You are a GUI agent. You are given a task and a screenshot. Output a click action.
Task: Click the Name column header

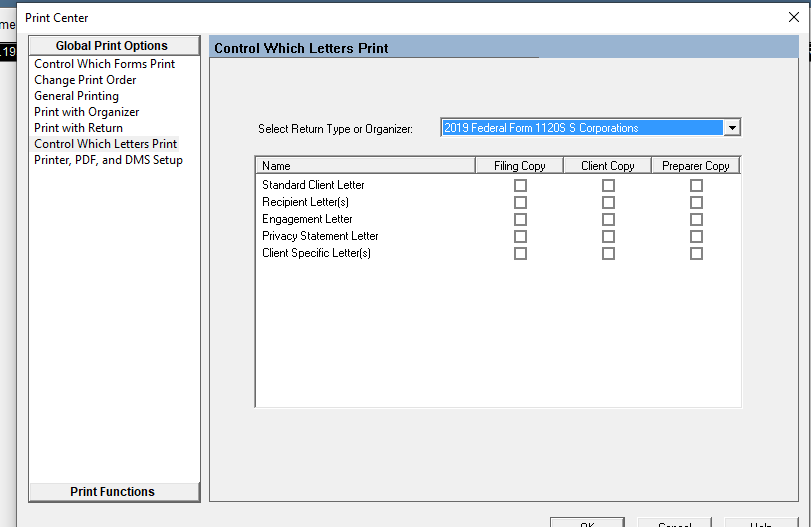click(x=365, y=166)
